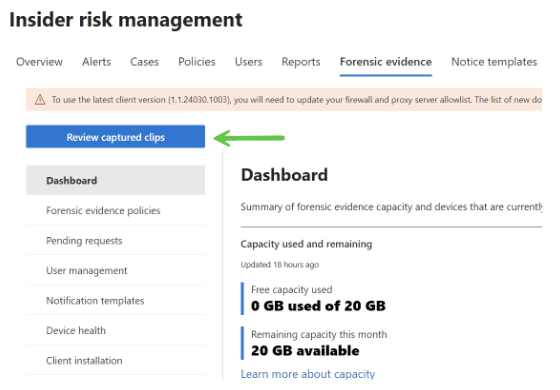This screenshot has height=390, width=560.
Task: Open the Overview tab
Action: point(39,62)
